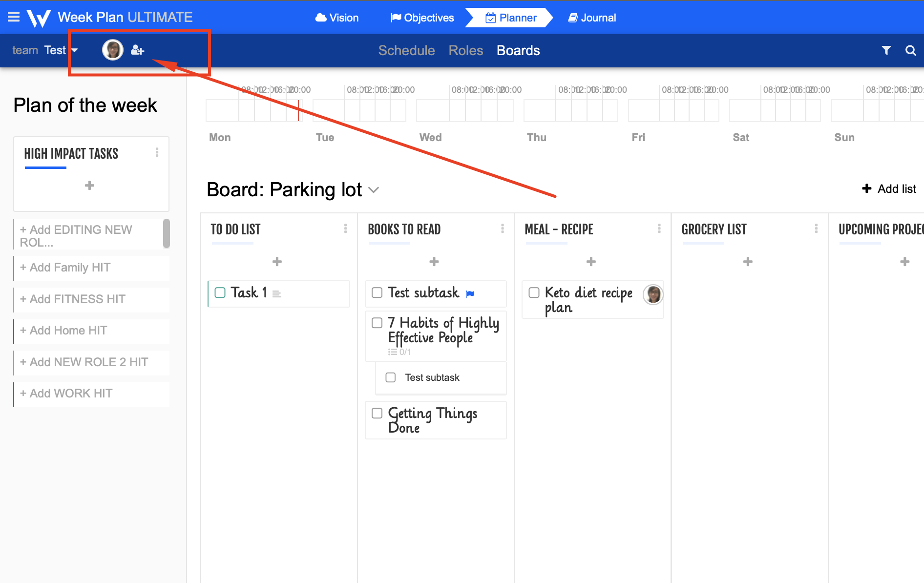
Task: Click the Sat day label
Action: click(741, 138)
